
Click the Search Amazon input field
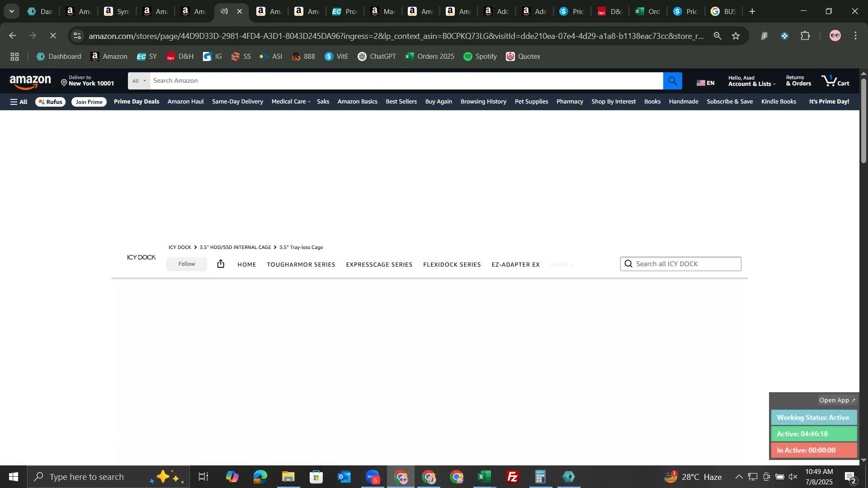[x=406, y=81]
